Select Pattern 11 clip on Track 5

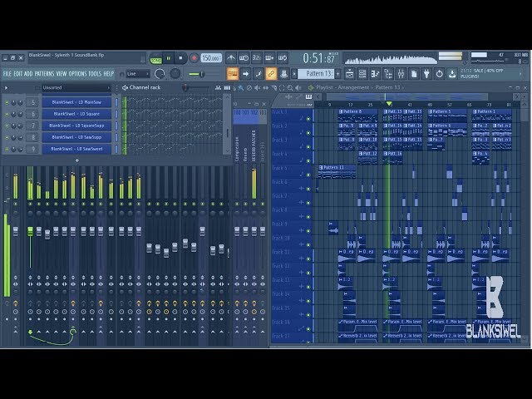point(337,172)
